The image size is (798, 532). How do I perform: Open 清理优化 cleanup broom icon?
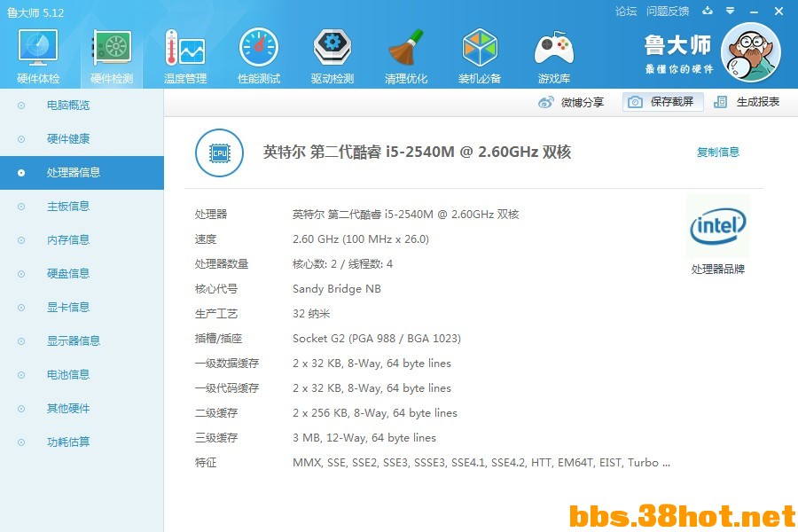tap(405, 56)
